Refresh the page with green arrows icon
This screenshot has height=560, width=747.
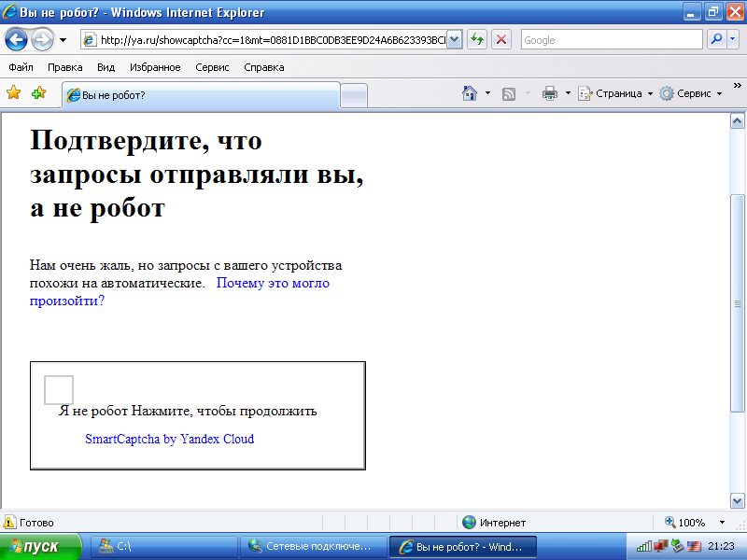click(x=477, y=39)
